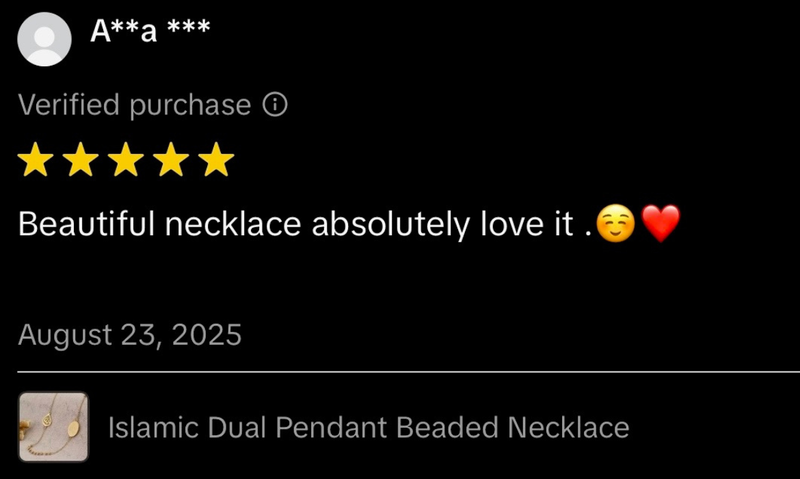Image resolution: width=800 pixels, height=479 pixels.
Task: Select the review text about beautiful necklace
Action: point(349,224)
